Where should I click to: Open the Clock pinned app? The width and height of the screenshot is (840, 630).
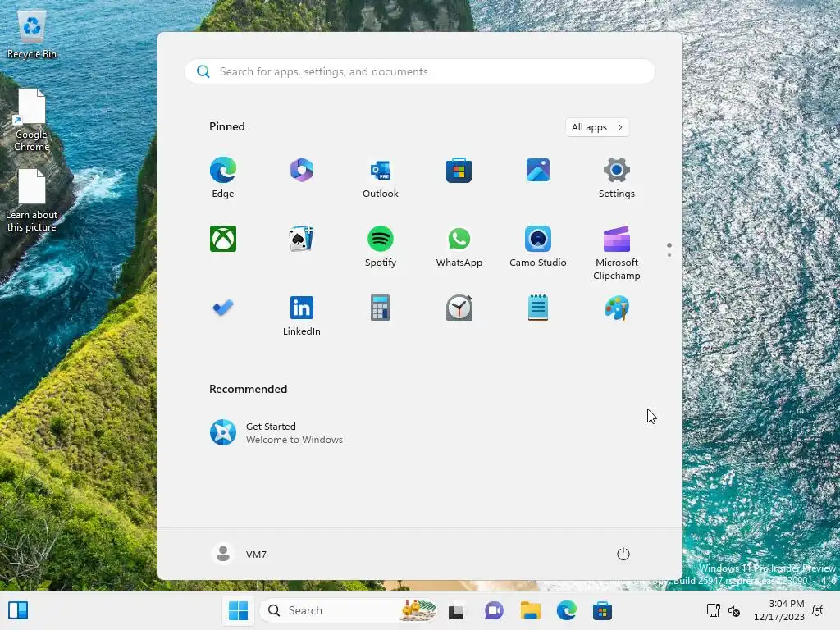click(459, 308)
